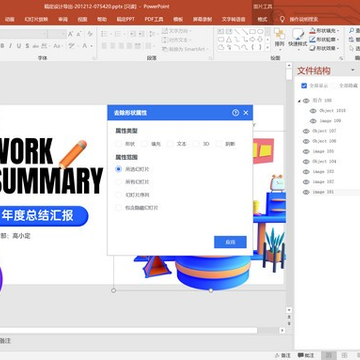Expand the shapes gallery more arrow

coord(267,48)
